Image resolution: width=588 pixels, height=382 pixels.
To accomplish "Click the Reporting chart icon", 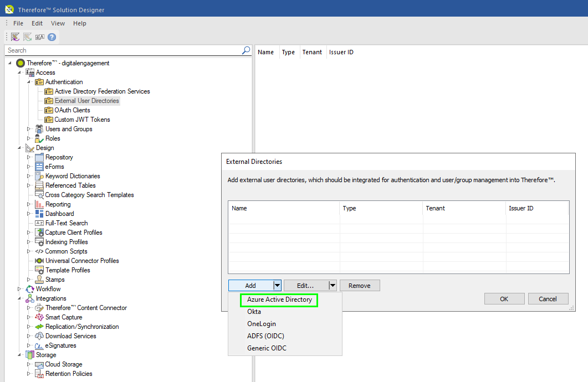I will point(39,204).
